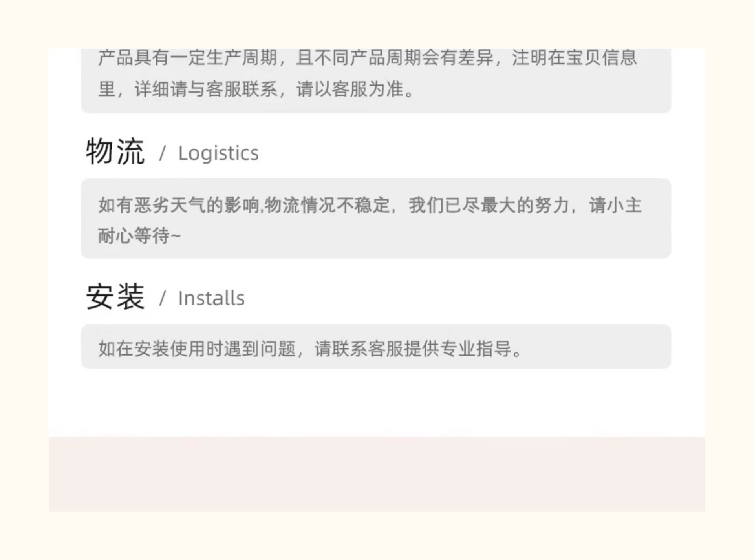754x560 pixels.
Task: Tap the words 请小主 in logistics note
Action: pos(615,205)
